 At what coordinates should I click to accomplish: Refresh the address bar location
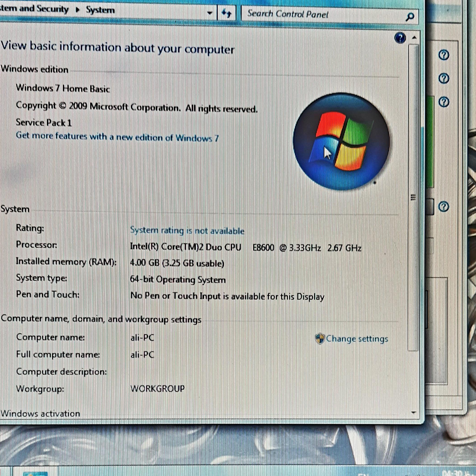226,13
